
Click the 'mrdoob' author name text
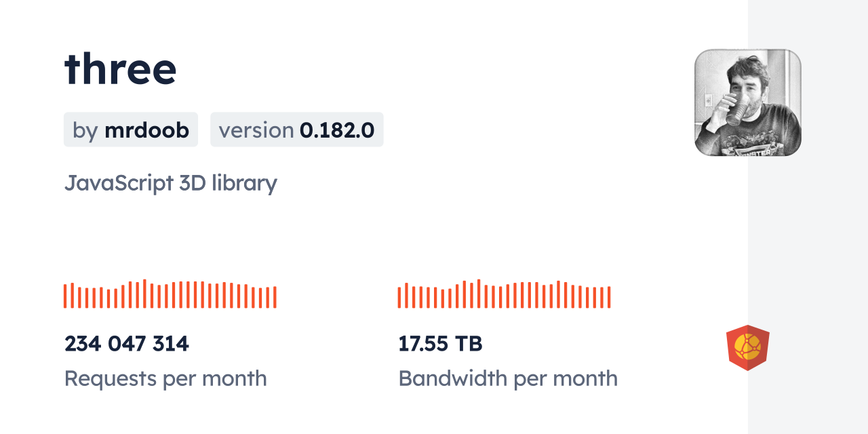[146, 130]
